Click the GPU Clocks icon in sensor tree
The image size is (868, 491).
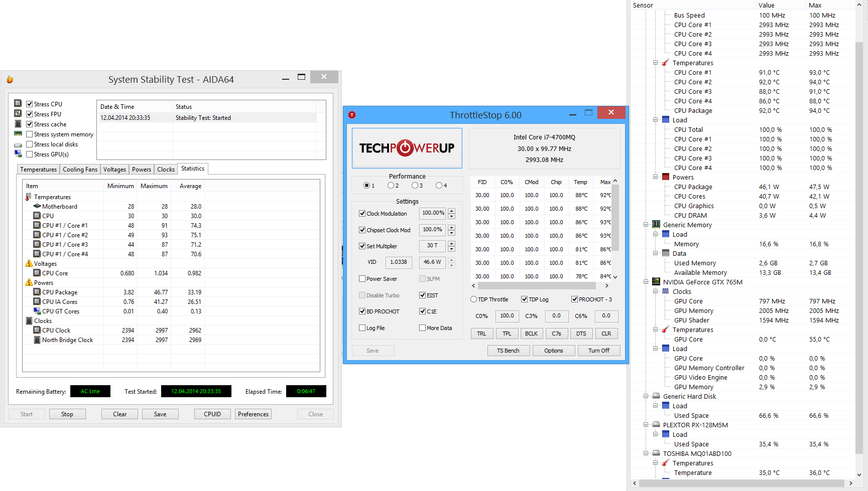tap(666, 291)
